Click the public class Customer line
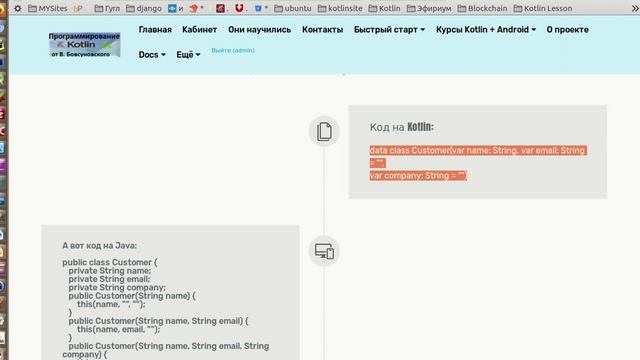The height and width of the screenshot is (360, 640). (x=110, y=262)
